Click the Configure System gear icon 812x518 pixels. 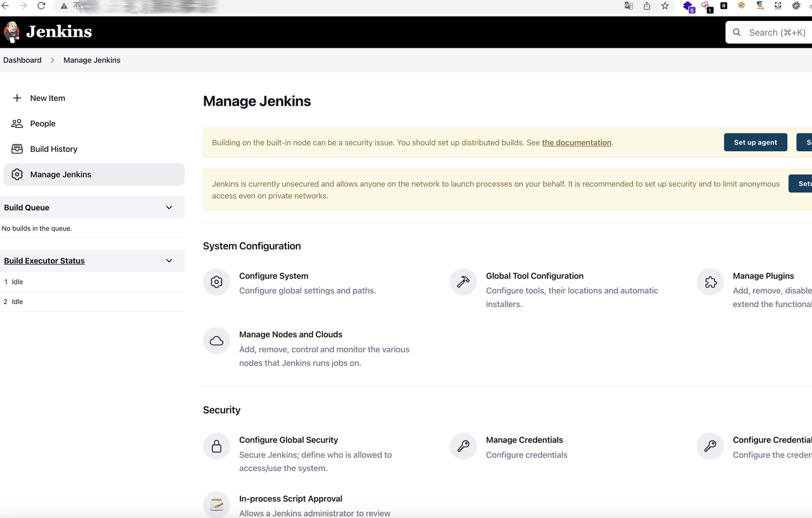point(216,282)
